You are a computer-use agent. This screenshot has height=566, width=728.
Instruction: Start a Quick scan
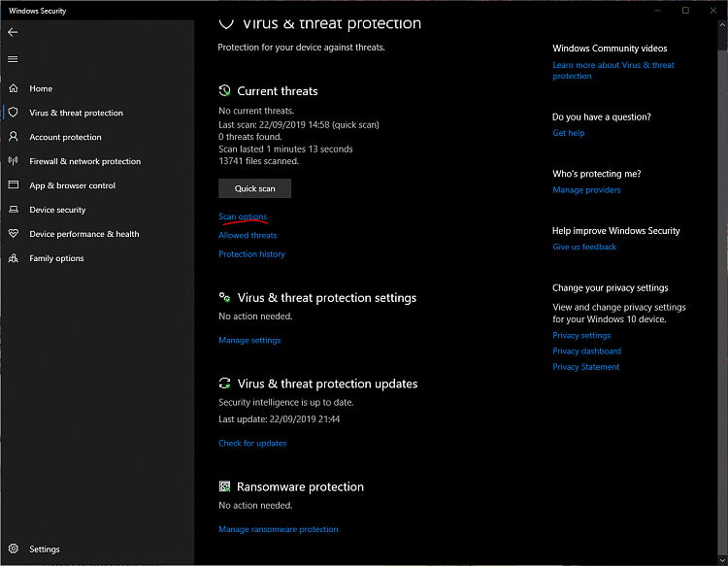pyautogui.click(x=255, y=188)
